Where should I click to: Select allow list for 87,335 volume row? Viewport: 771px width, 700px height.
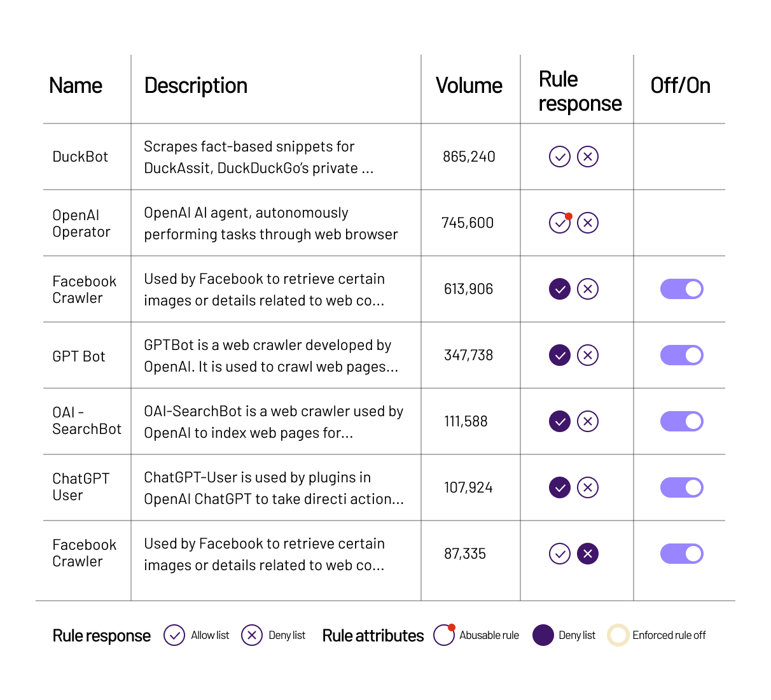[560, 554]
